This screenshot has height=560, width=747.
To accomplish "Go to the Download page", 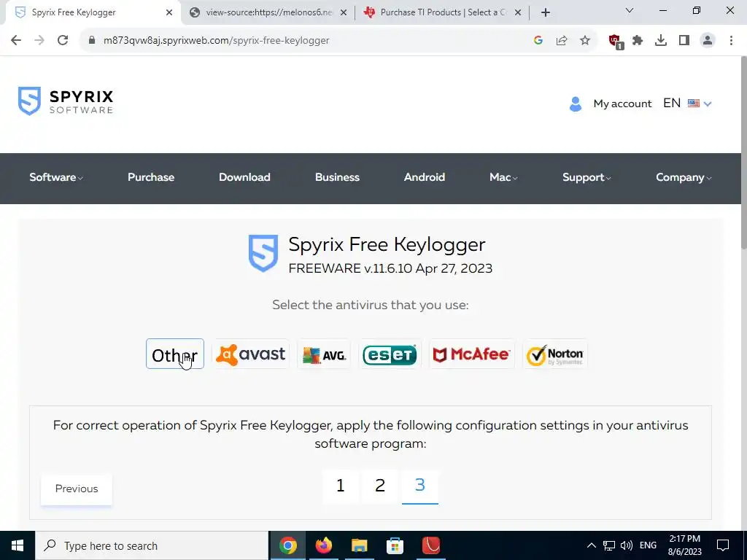I will click(x=244, y=177).
